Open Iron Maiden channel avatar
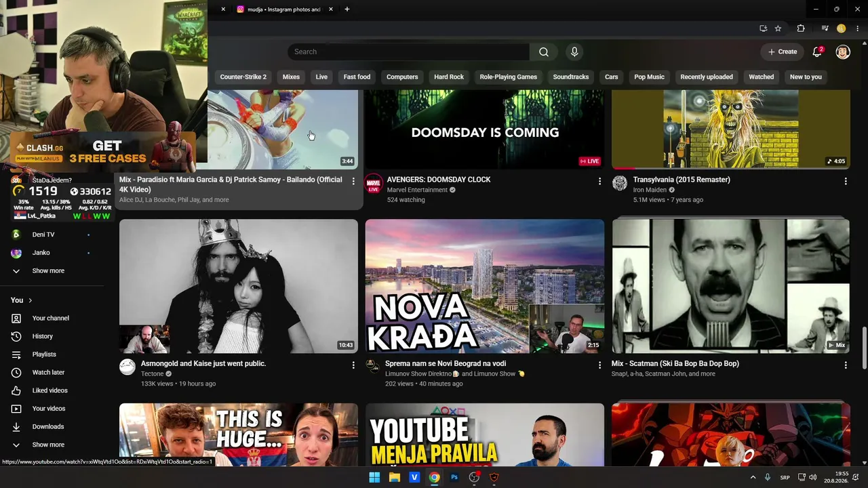868x488 pixels. (x=620, y=183)
